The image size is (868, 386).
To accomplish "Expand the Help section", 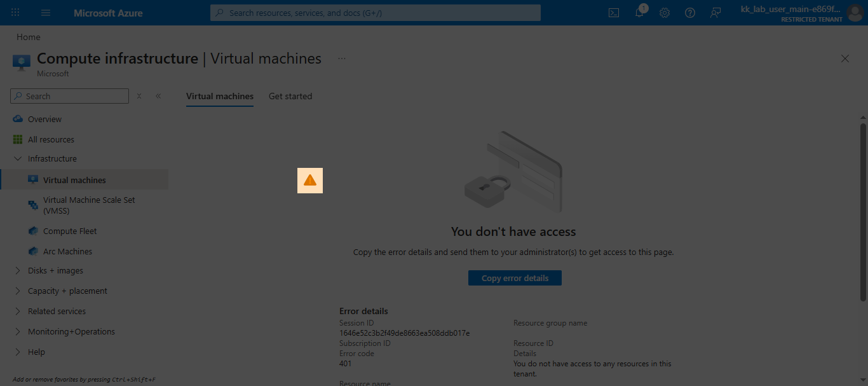I will (x=18, y=352).
